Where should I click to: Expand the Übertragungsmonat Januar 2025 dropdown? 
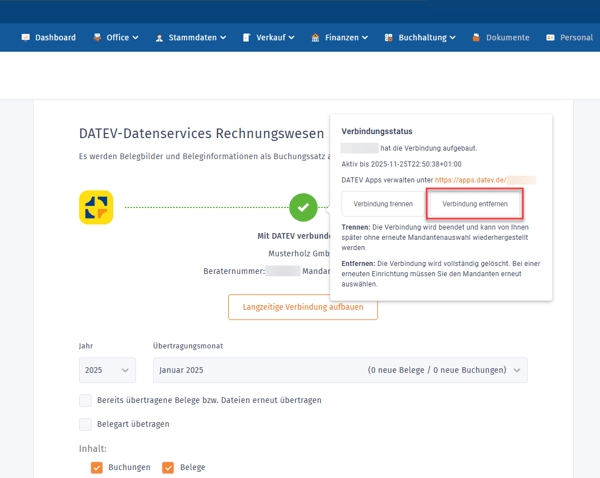[x=340, y=370]
